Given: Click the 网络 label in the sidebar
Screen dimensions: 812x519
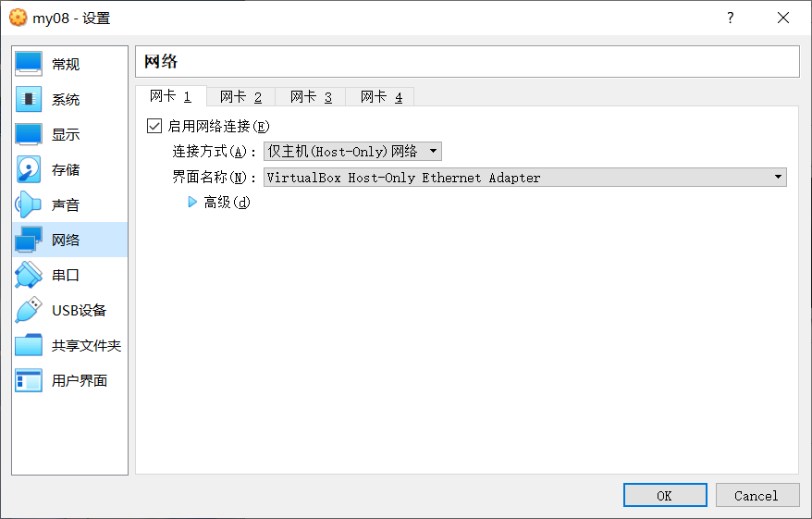Looking at the screenshot, I should click(x=66, y=240).
